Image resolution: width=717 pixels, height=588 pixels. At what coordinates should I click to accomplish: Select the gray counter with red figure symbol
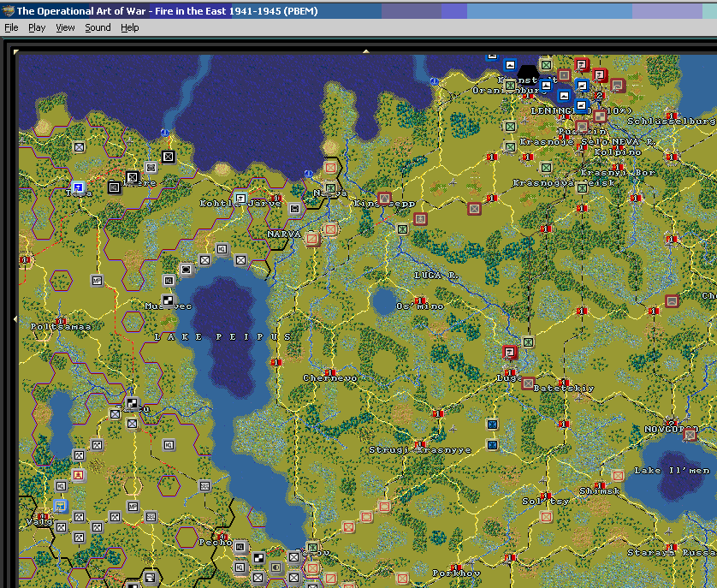tap(78, 475)
